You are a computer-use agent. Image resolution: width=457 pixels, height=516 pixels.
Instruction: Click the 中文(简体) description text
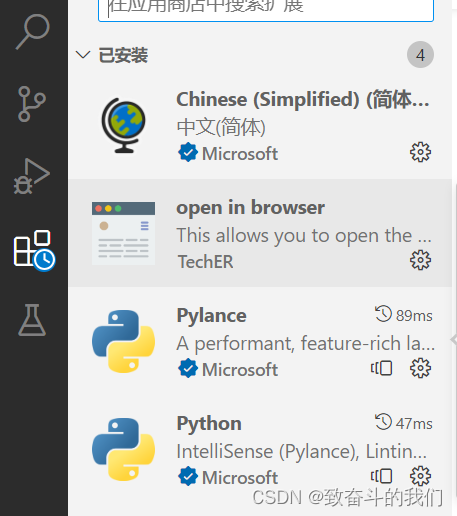pyautogui.click(x=221, y=127)
